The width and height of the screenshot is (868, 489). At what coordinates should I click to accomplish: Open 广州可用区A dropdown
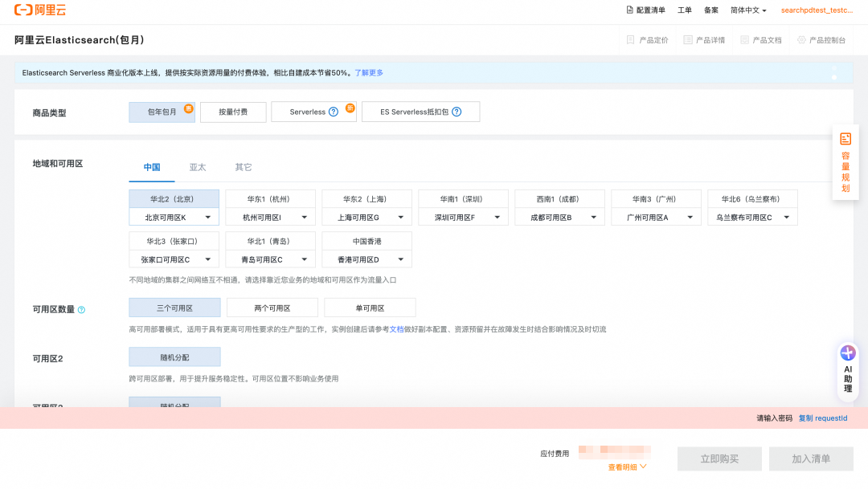point(656,218)
